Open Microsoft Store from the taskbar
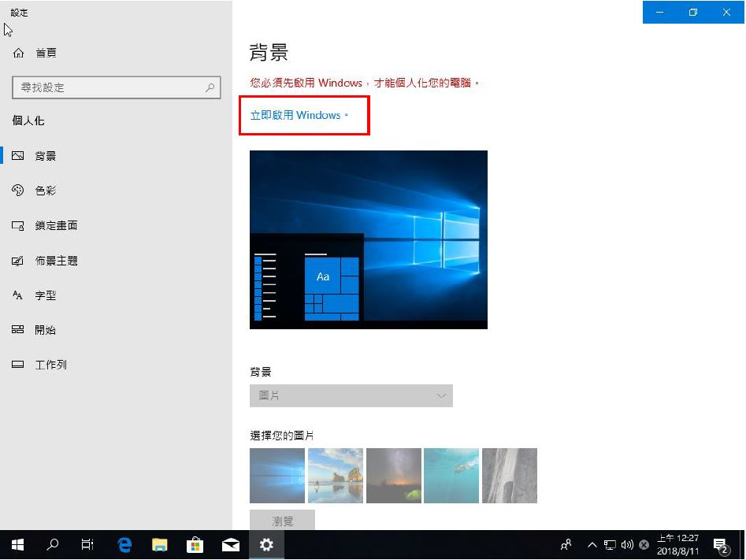 195,545
